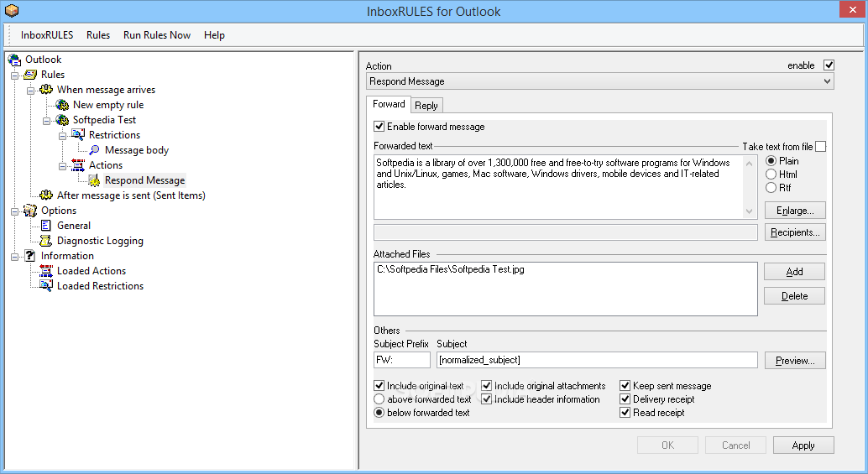Select the Rtf format radio button
The height and width of the screenshot is (474, 868).
click(x=771, y=187)
